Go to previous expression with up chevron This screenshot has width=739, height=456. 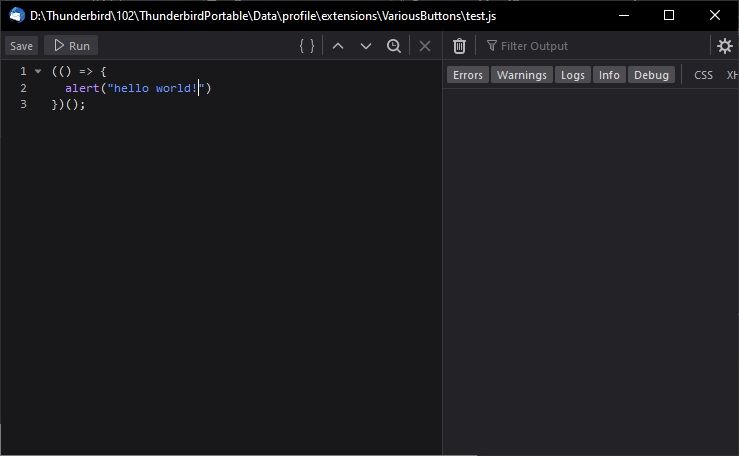[338, 46]
